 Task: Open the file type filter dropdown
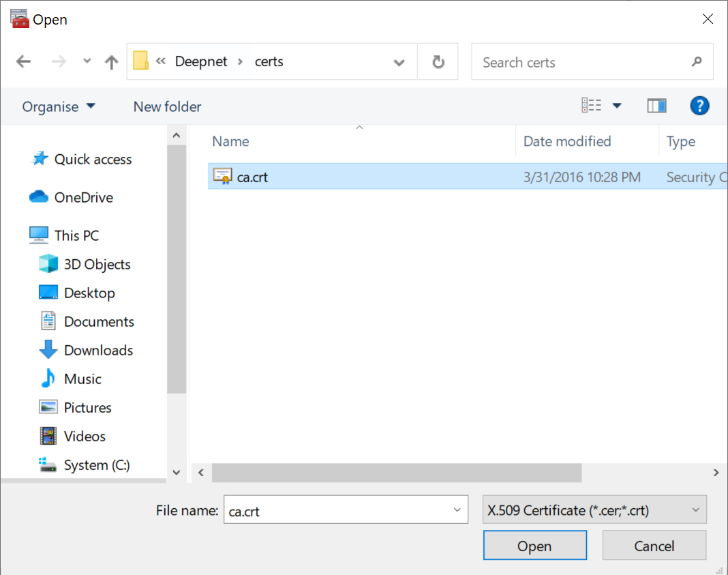point(594,510)
